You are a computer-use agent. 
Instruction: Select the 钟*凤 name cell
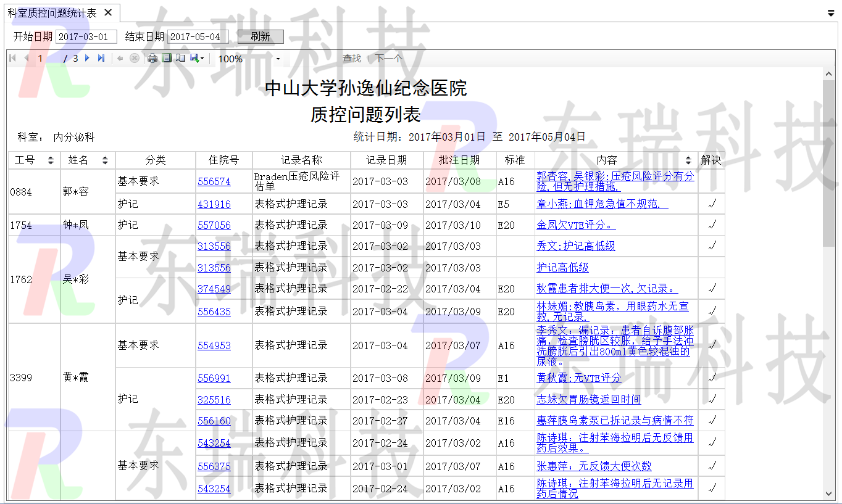88,225
